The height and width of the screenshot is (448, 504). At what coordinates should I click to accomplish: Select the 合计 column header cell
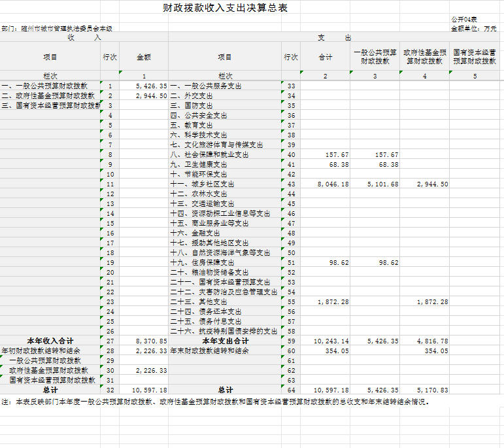point(325,57)
